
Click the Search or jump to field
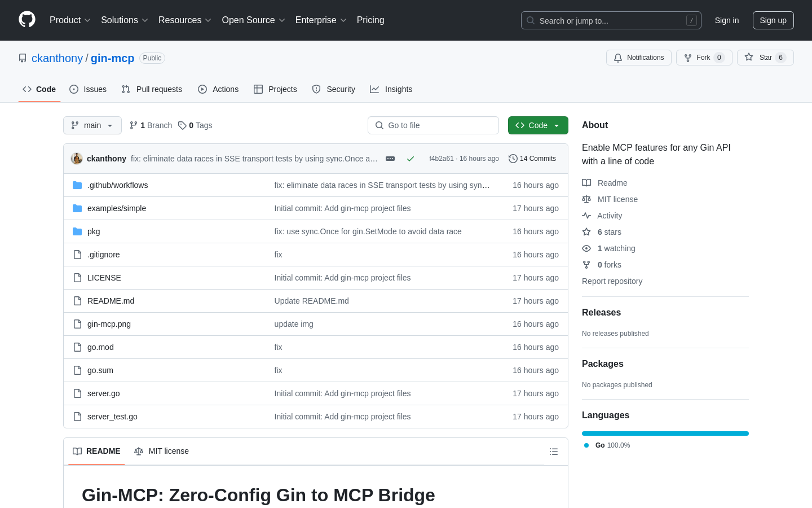611,20
